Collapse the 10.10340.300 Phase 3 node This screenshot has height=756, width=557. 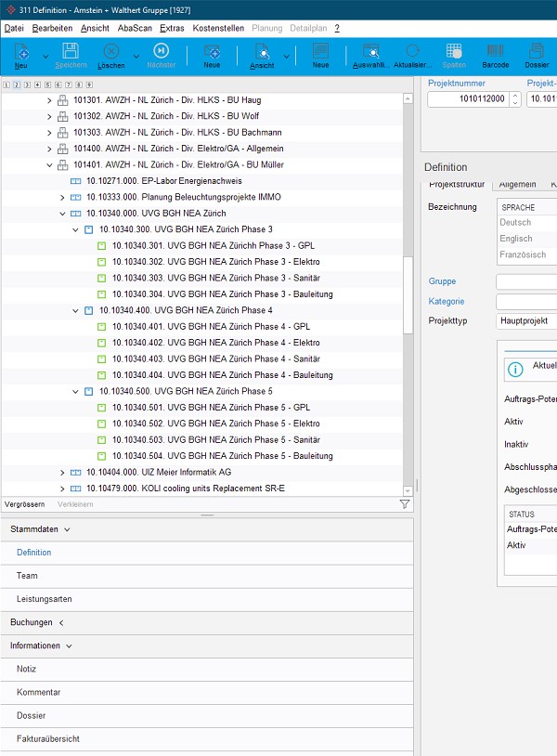[76, 229]
